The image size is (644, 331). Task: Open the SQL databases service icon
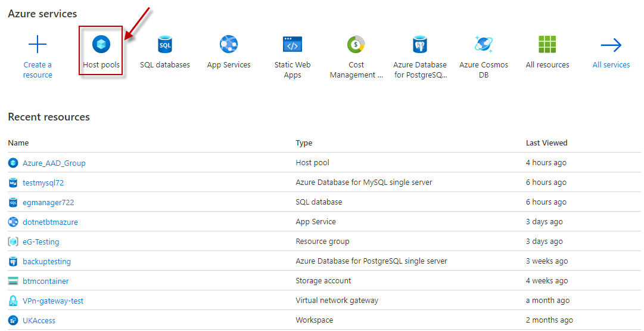(x=164, y=44)
